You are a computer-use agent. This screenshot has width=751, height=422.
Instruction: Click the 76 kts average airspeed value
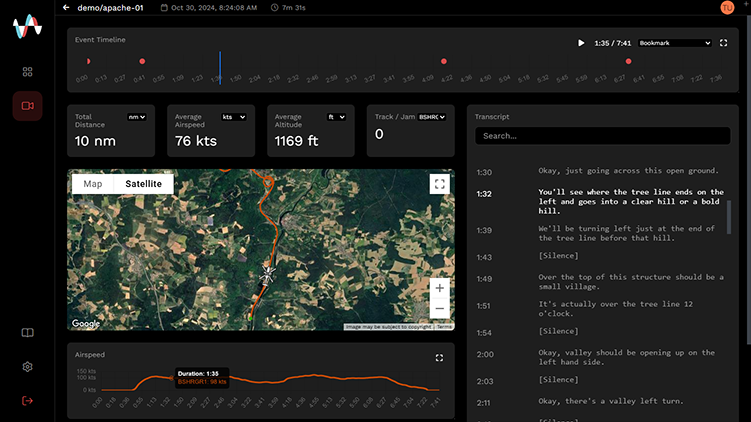point(196,141)
